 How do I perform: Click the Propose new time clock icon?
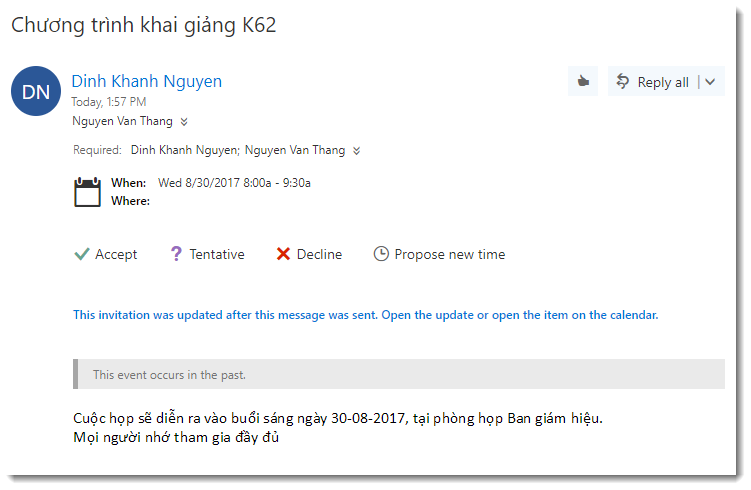pyautogui.click(x=381, y=254)
